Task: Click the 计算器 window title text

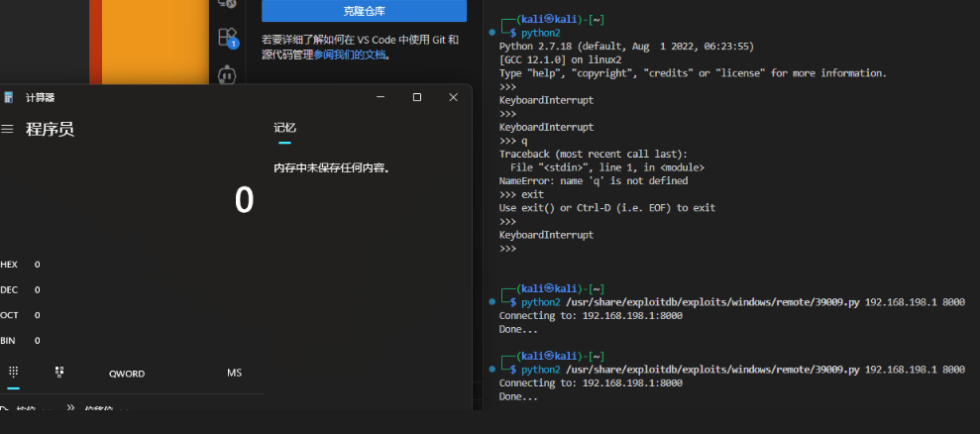Action: 40,97
